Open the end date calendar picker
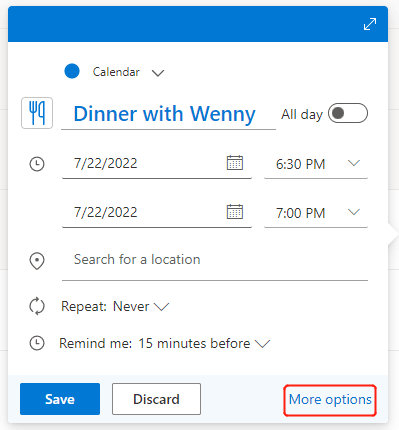 pyautogui.click(x=235, y=212)
